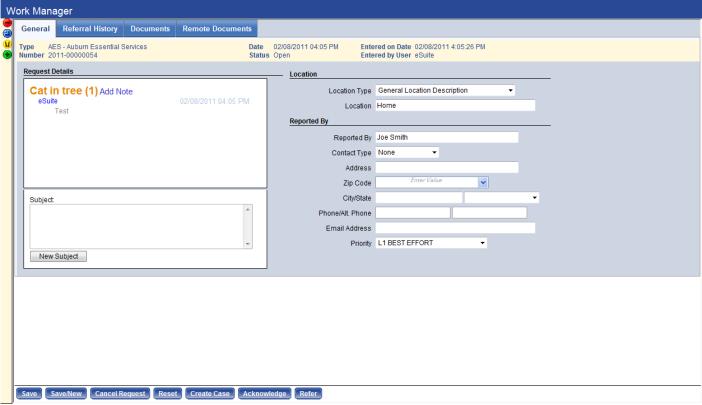
Task: Click the yellow circular sidebar icon
Action: click(7, 44)
